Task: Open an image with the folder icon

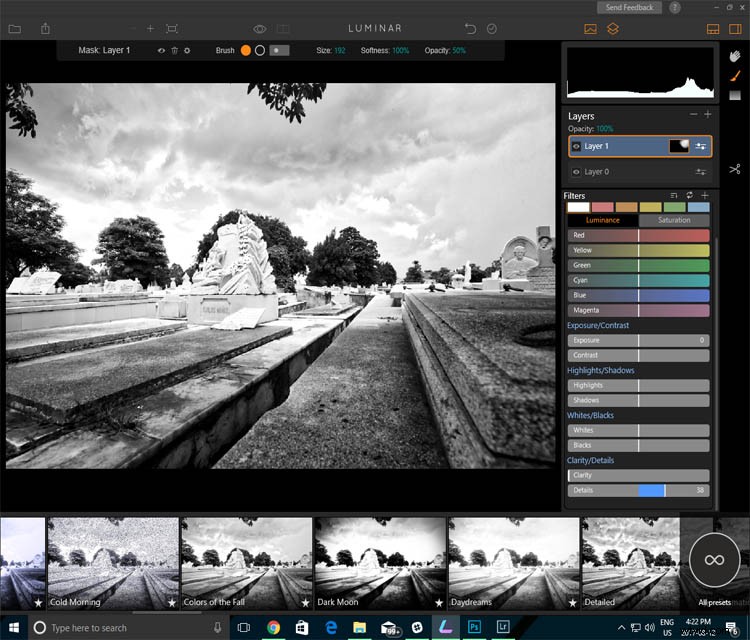Action: tap(15, 29)
